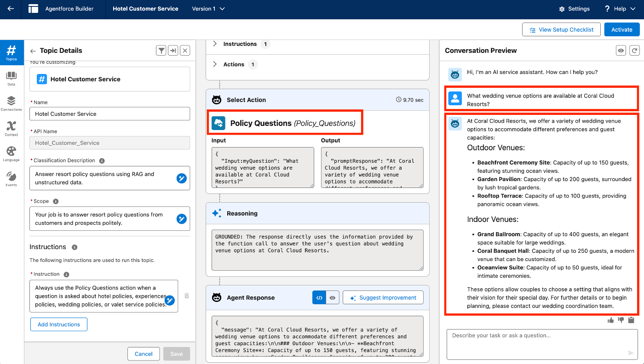Click the Save button

point(177,354)
